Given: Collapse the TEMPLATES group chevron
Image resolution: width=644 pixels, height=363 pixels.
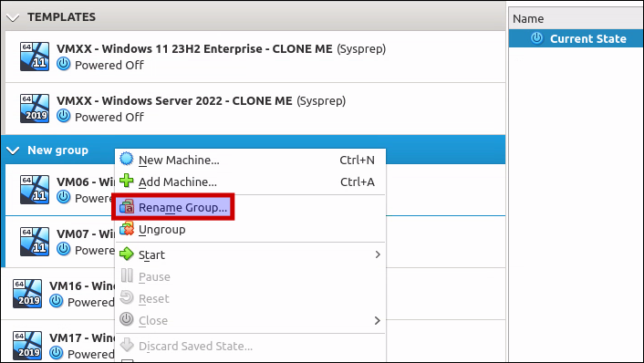Looking at the screenshot, I should (x=13, y=17).
